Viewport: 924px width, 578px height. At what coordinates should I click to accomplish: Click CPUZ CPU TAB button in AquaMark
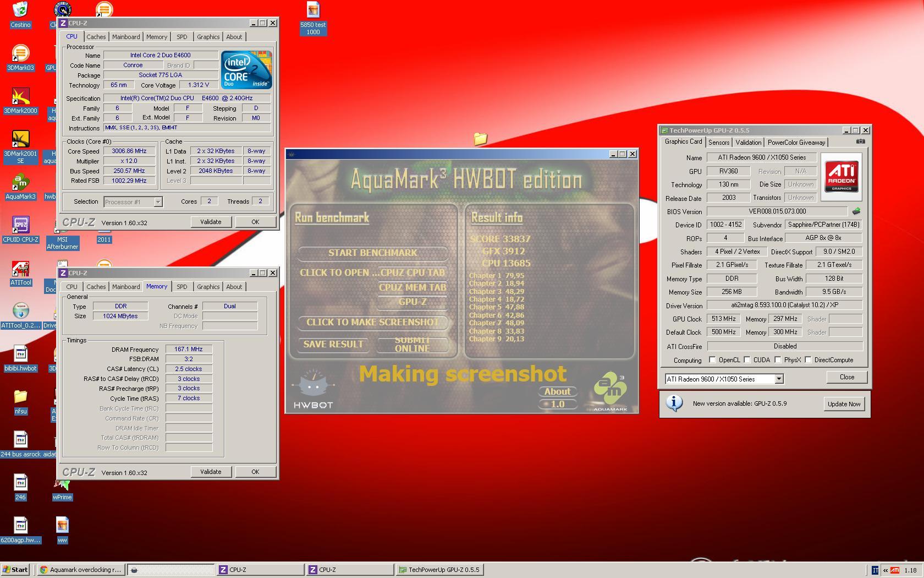412,272
